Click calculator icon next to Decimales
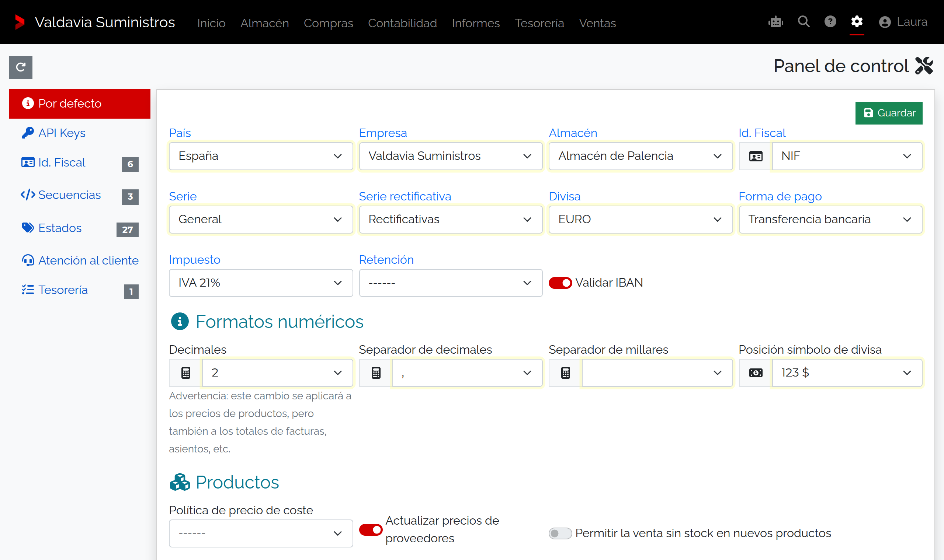Screen dimensions: 944x560 coord(186,372)
